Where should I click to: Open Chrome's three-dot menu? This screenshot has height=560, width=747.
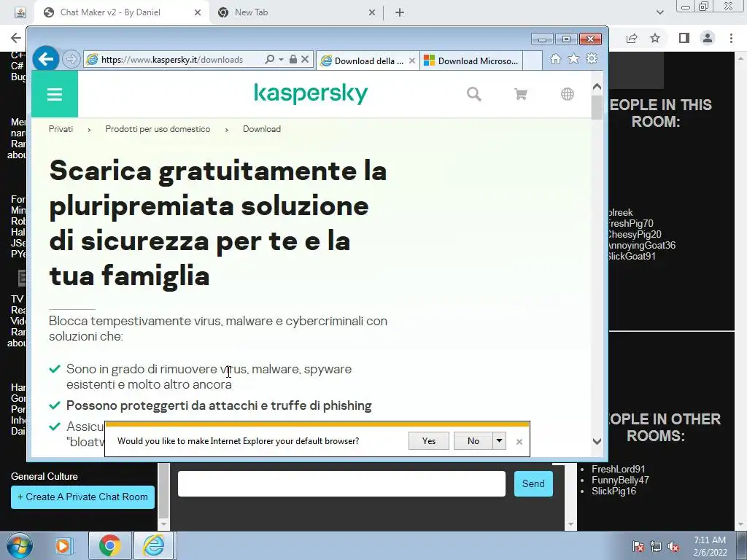pos(731,38)
